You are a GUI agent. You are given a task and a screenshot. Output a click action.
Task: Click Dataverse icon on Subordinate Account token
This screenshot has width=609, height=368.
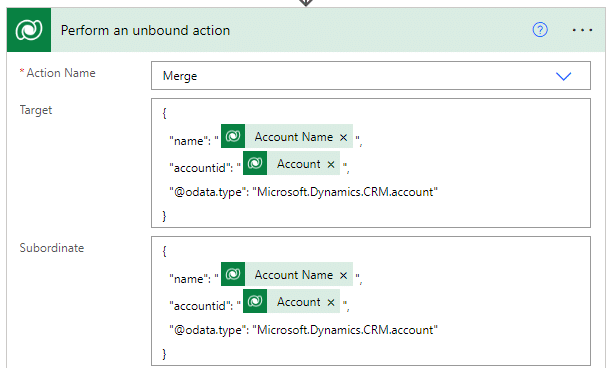[255, 301]
